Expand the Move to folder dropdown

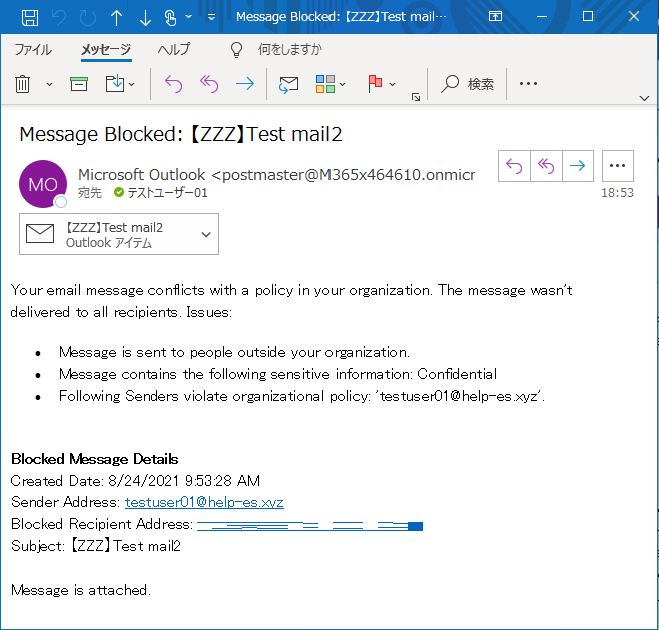coord(120,84)
